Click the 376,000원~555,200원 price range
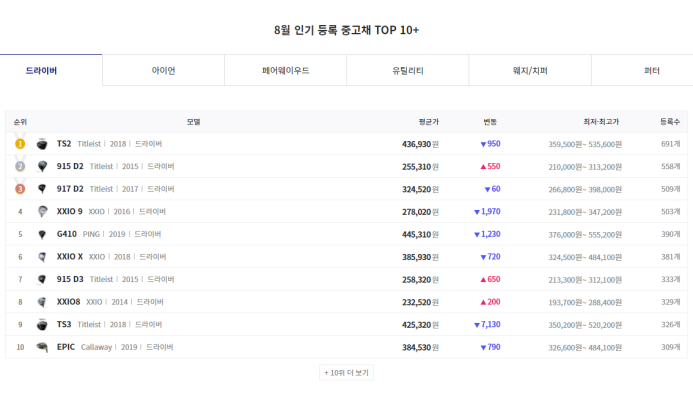The height and width of the screenshot is (395, 693). point(585,235)
